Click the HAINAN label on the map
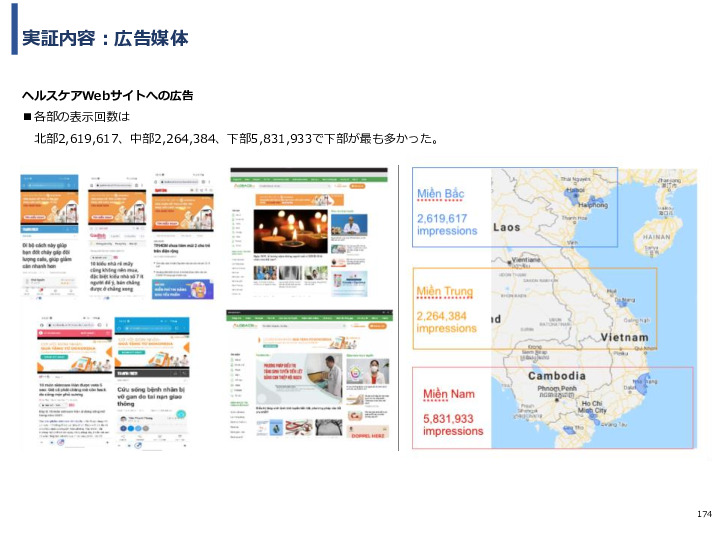 click(x=656, y=237)
